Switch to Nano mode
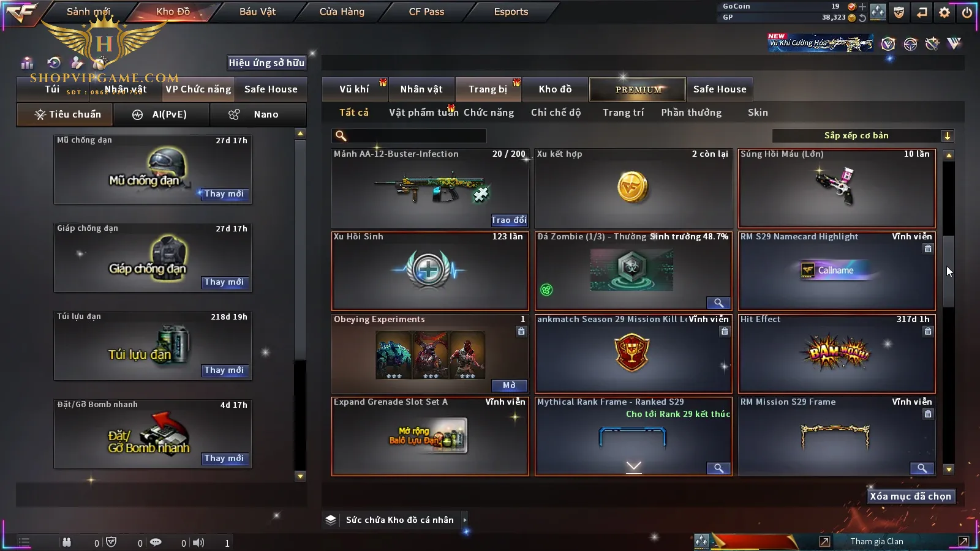Image resolution: width=980 pixels, height=551 pixels. click(x=258, y=114)
